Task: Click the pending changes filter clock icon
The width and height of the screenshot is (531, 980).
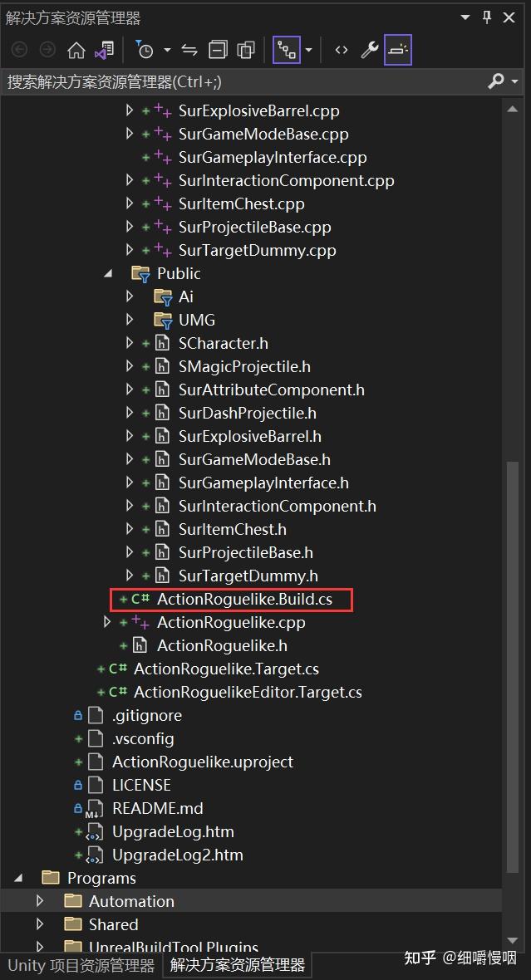Action: coord(145,51)
